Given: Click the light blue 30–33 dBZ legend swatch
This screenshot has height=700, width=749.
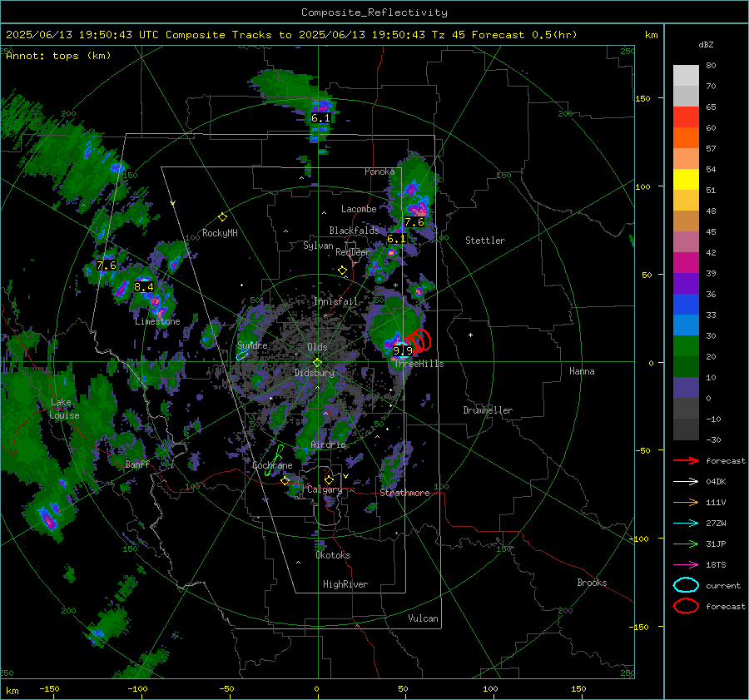Looking at the screenshot, I should (686, 325).
